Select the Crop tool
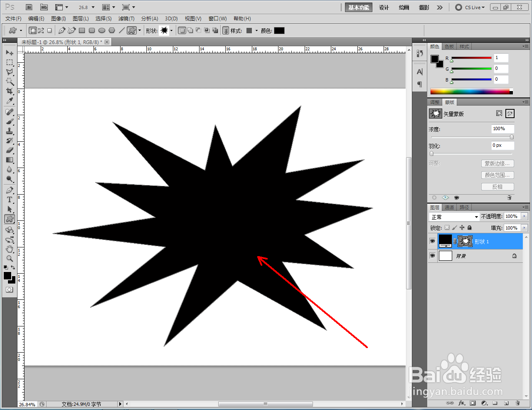532x410 pixels. [x=10, y=91]
